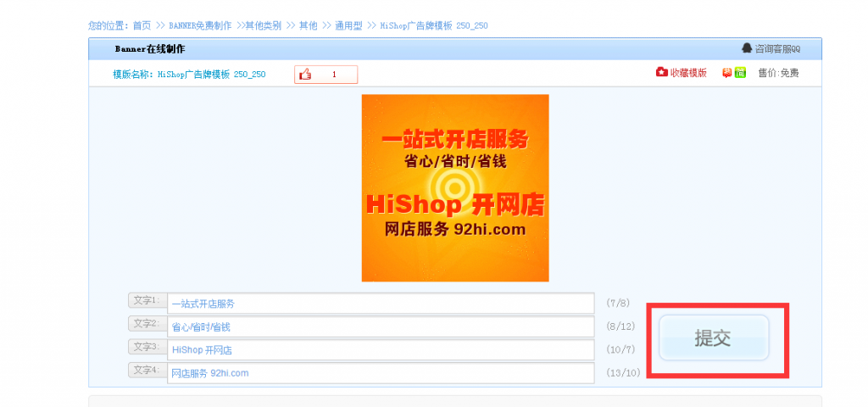Go to 其他 breadcrumb link
The height and width of the screenshot is (407, 868).
coord(309,25)
